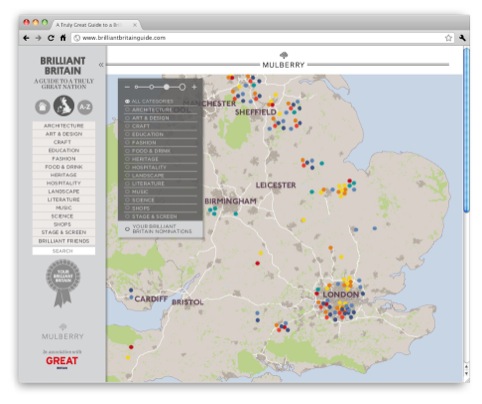Click the sidebar Search field

[64, 251]
